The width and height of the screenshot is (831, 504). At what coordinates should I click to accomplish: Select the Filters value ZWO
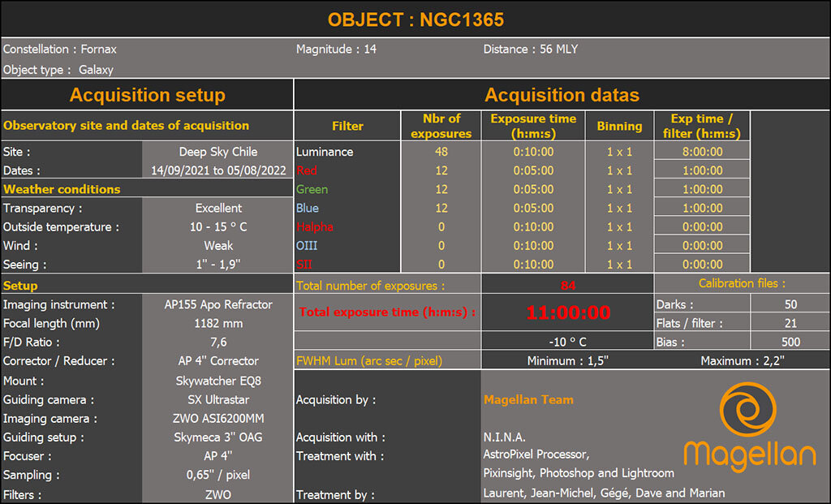click(217, 494)
